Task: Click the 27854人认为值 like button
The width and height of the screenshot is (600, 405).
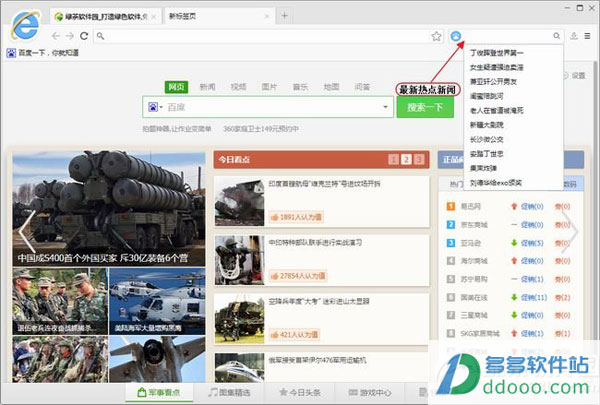Action: tap(298, 276)
